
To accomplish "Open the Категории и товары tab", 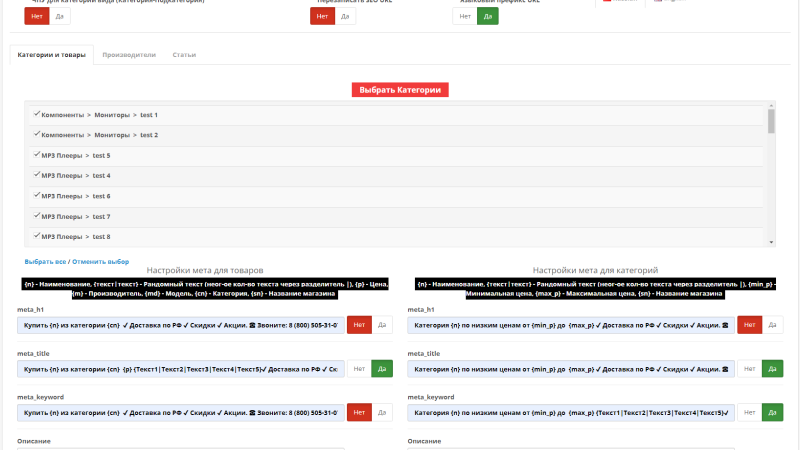I will pyautogui.click(x=52, y=55).
